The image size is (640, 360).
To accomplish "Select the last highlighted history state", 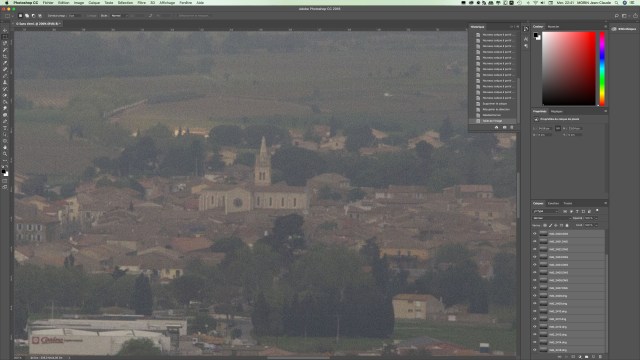I will pyautogui.click(x=492, y=121).
